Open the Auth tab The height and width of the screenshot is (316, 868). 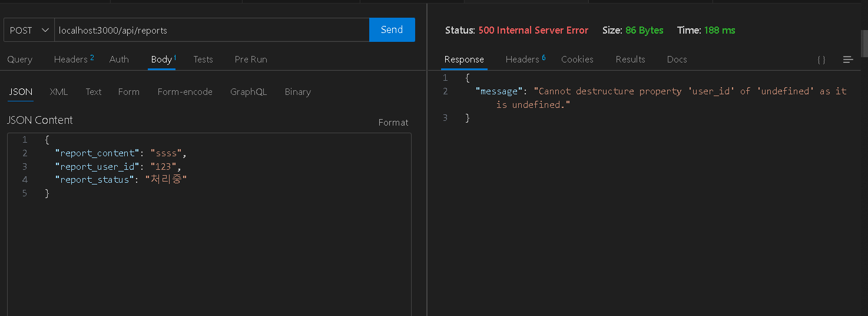119,60
